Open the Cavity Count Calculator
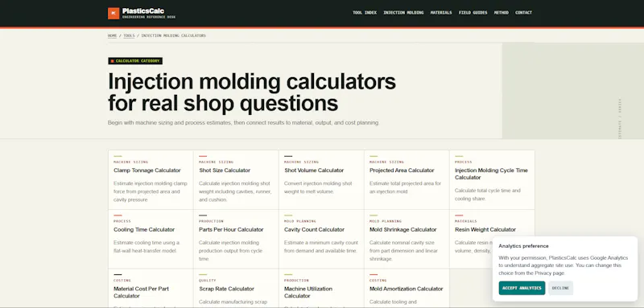Image resolution: width=644 pixels, height=308 pixels. tap(314, 230)
